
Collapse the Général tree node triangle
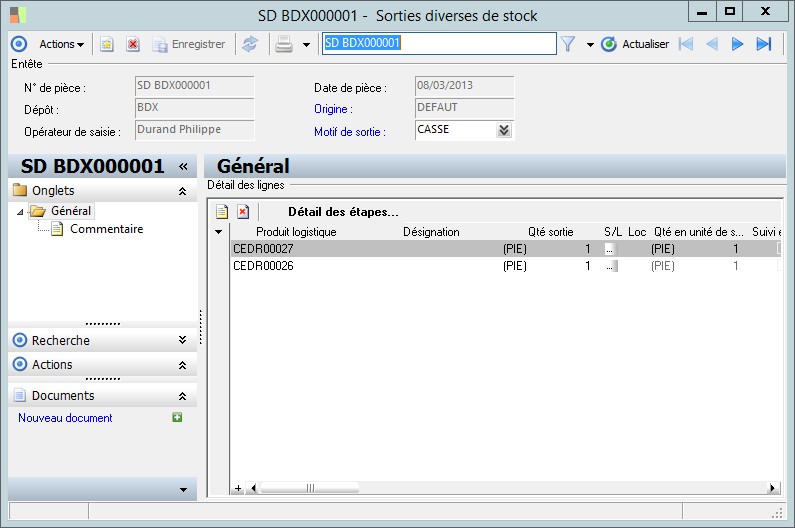pyautogui.click(x=20, y=212)
